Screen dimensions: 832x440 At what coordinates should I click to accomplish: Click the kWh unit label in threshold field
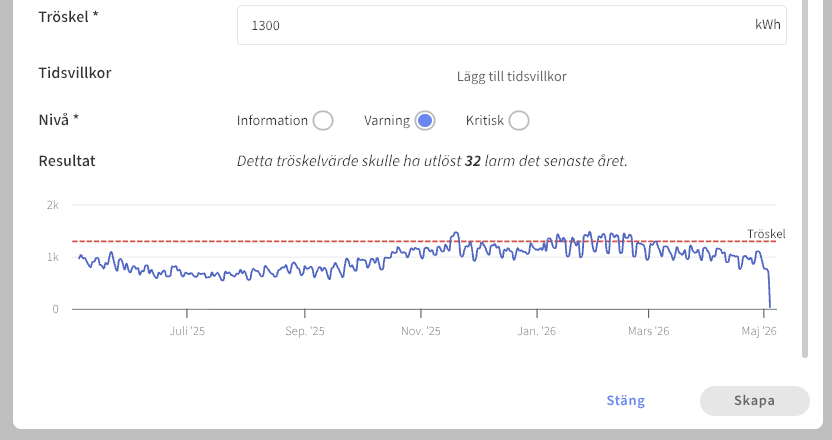point(768,24)
